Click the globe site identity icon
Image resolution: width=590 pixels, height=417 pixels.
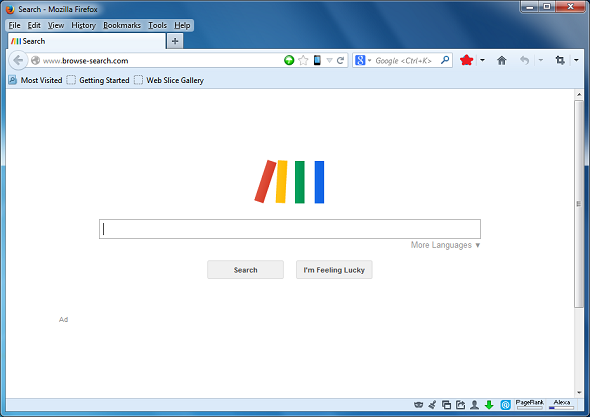coord(35,60)
